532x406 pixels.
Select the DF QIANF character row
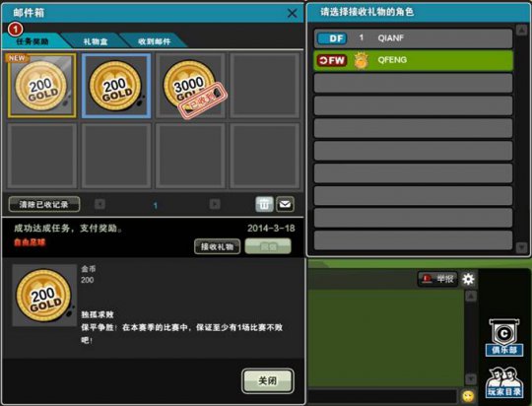coord(413,38)
